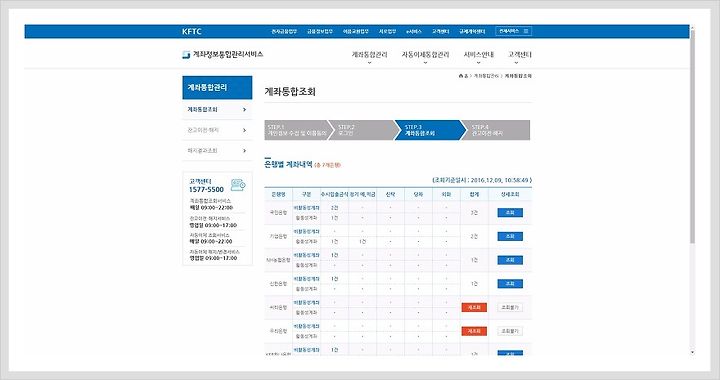Click 비활동성계좌 link in 기업은행 row
This screenshot has height=380, width=720.
pyautogui.click(x=306, y=231)
